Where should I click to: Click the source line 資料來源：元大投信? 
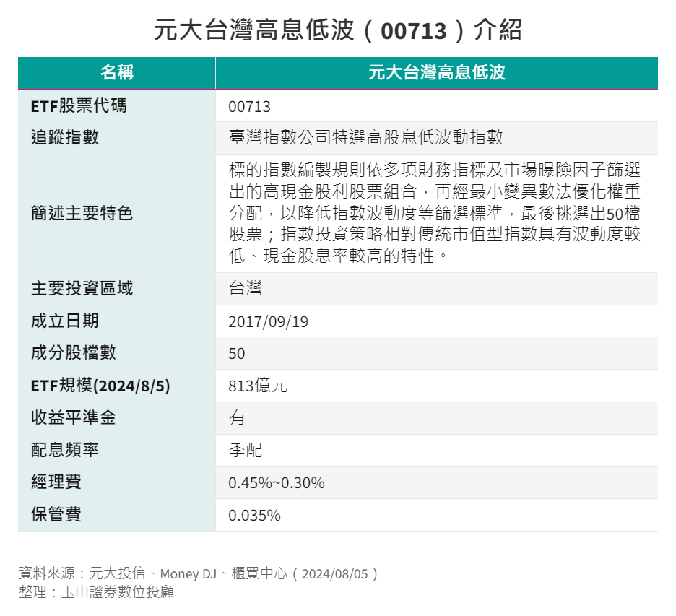coord(199,573)
